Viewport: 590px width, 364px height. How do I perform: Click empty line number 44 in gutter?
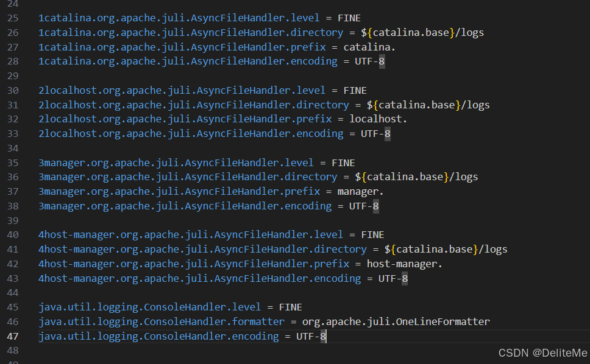click(x=13, y=293)
